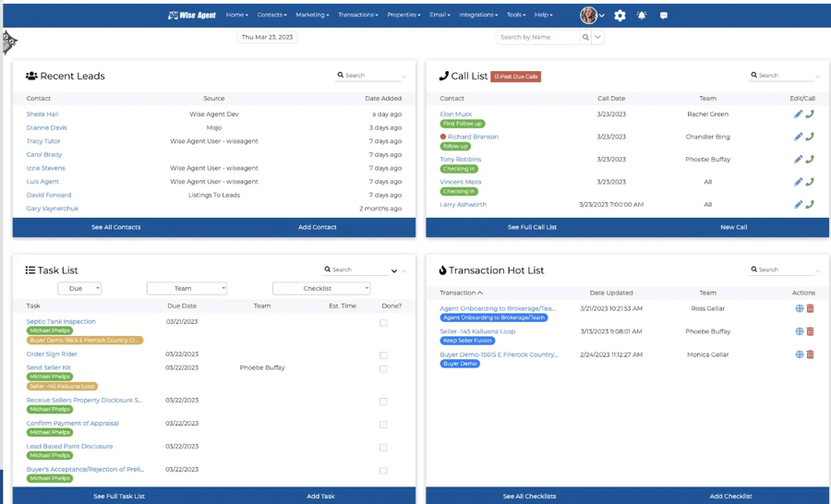831x504 pixels.
Task: Click globe icon for Agent Onboarding transaction
Action: click(x=799, y=308)
